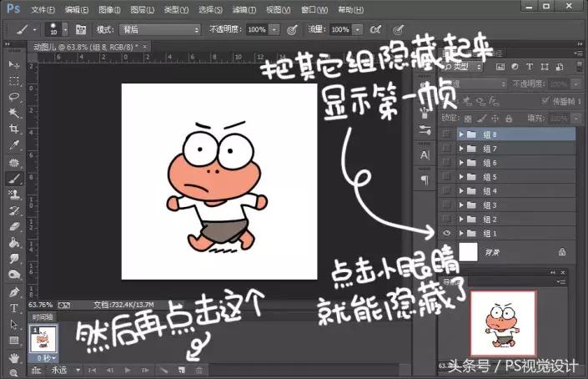Click lock all icon in Layers panel
Viewport: 588px width, 379px height.
pos(509,119)
